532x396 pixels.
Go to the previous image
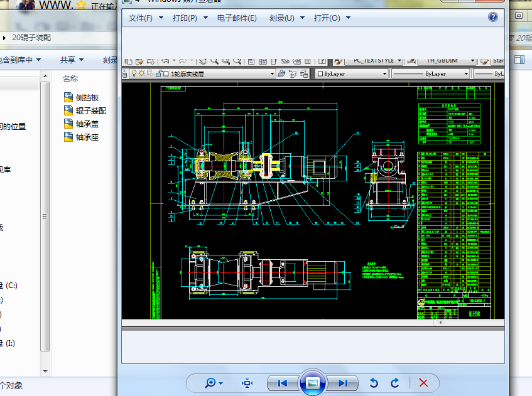tap(283, 383)
